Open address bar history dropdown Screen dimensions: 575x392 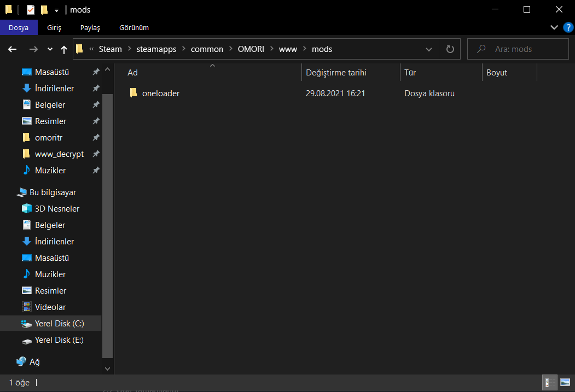point(429,49)
